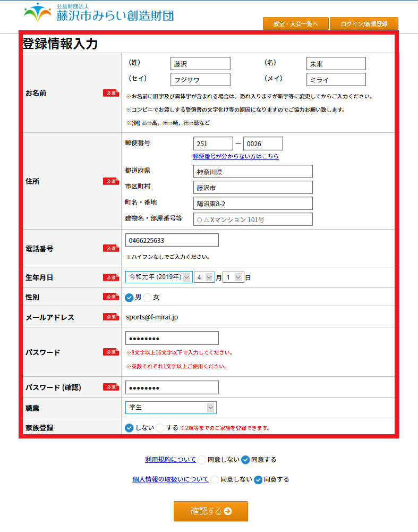Click the 教室・大会一覧へ button
418x532 pixels.
[295, 24]
